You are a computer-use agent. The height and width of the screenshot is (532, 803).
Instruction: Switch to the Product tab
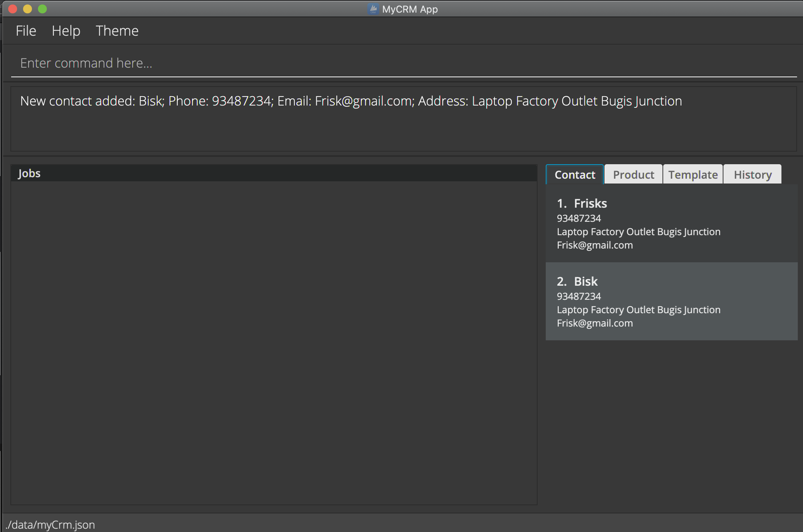[x=633, y=175]
